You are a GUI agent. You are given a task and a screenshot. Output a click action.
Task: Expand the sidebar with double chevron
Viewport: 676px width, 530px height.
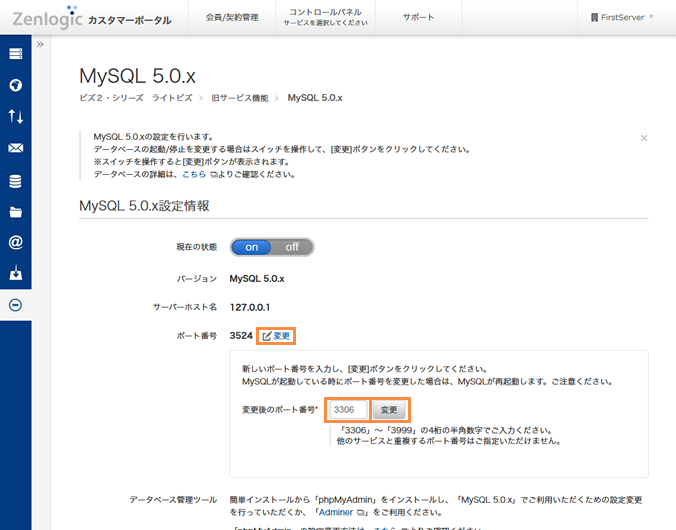[x=40, y=44]
